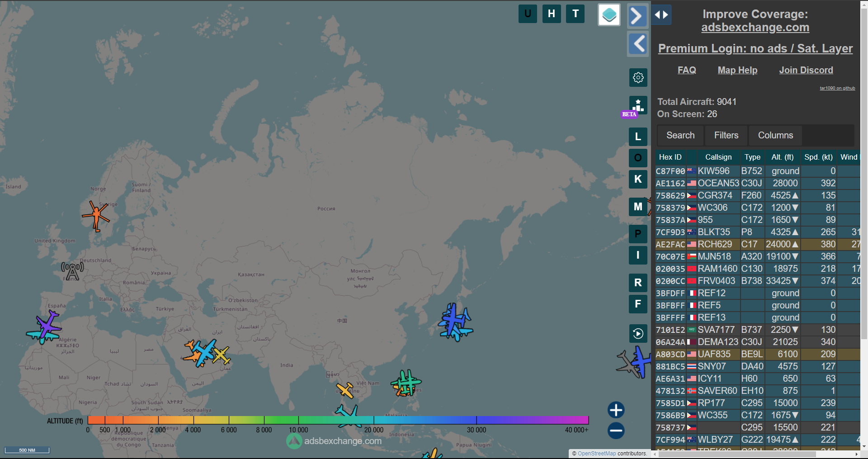Viewport: 868px width, 459px height.
Task: Select the MJN518 aircraft row
Action: coord(757,256)
